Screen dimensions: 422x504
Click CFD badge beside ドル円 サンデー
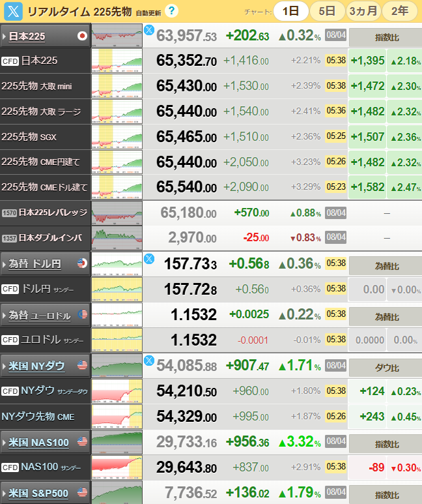tap(10, 289)
